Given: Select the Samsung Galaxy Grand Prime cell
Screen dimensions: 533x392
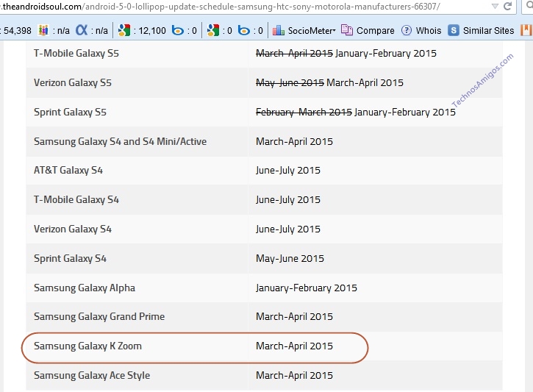Looking at the screenshot, I should point(137,316).
